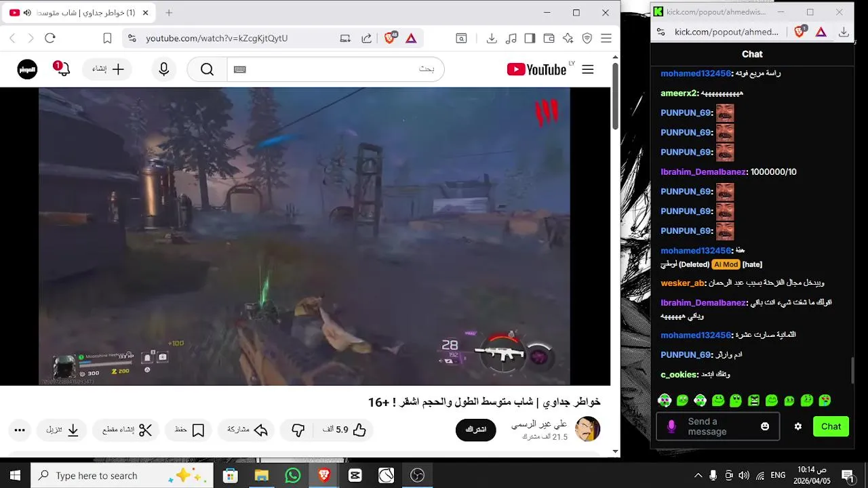Open the on-screen keyboard in the search box
868x488 pixels.
239,69
